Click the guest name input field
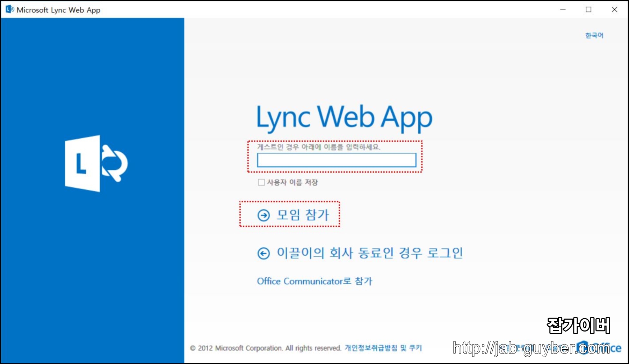 click(337, 160)
